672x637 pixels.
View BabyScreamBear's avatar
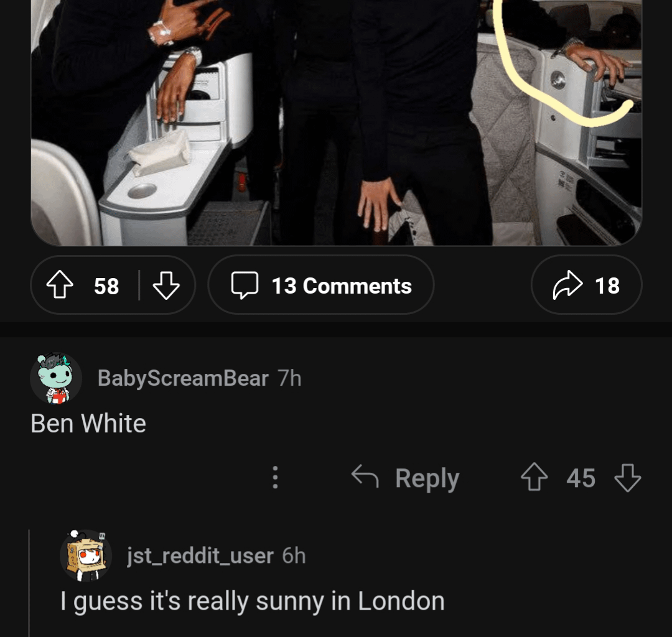56,378
